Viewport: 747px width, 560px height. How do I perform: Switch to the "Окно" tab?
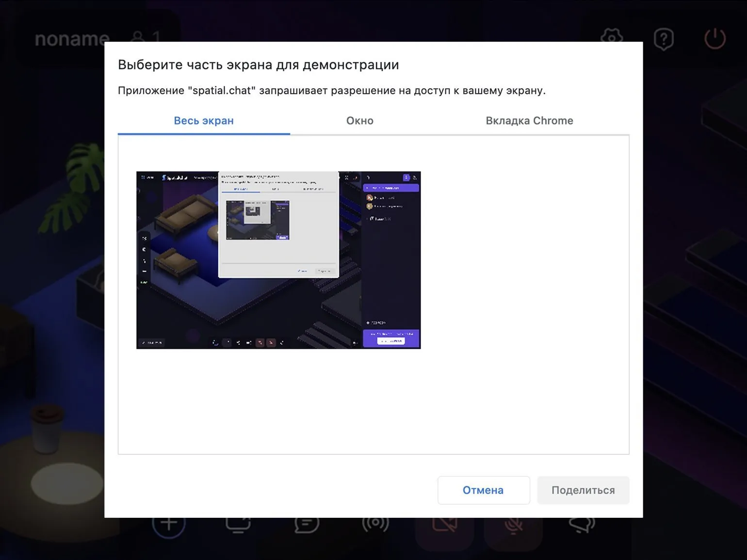359,121
